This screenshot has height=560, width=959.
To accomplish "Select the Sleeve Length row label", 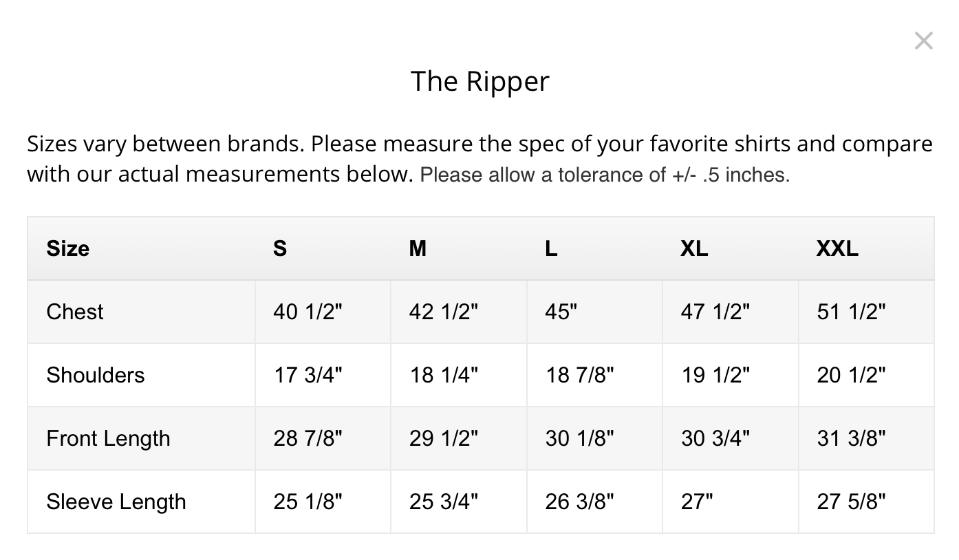I will tap(116, 502).
